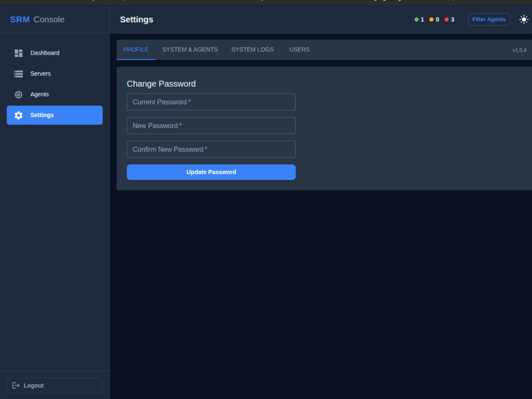
Task: Open the System & Agents tab
Action: (190, 49)
